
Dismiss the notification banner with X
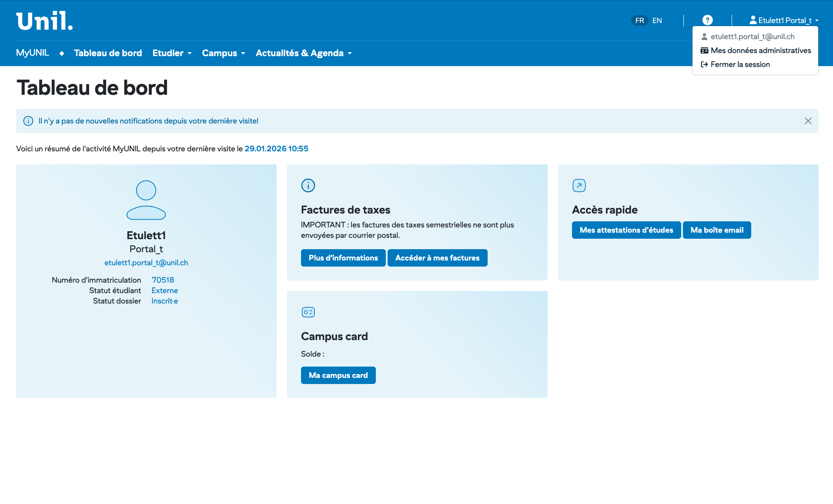tap(808, 121)
